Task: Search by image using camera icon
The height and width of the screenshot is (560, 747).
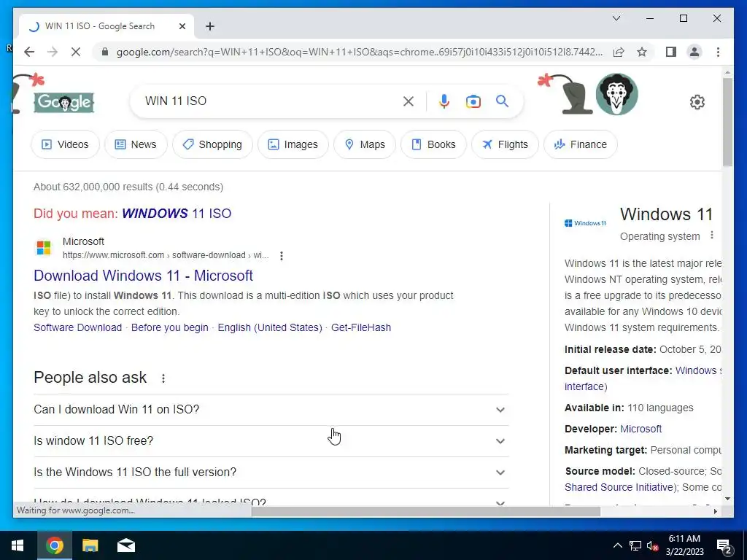Action: 473,101
